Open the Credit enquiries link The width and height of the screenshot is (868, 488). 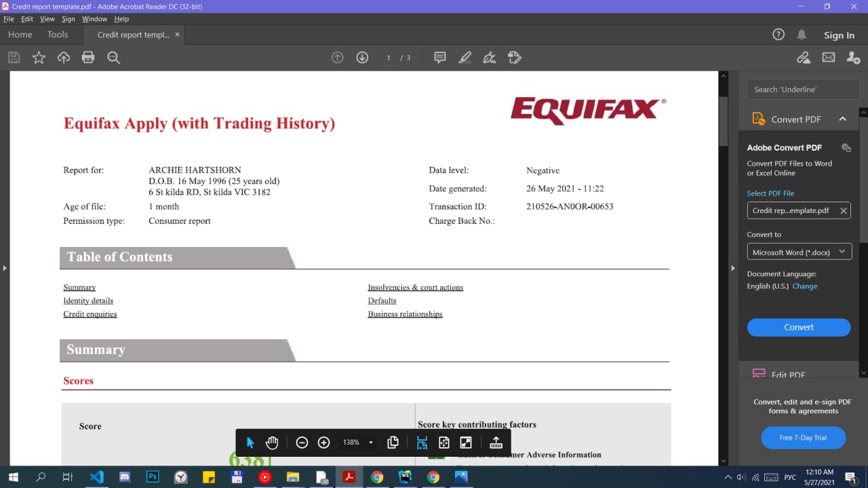click(90, 314)
